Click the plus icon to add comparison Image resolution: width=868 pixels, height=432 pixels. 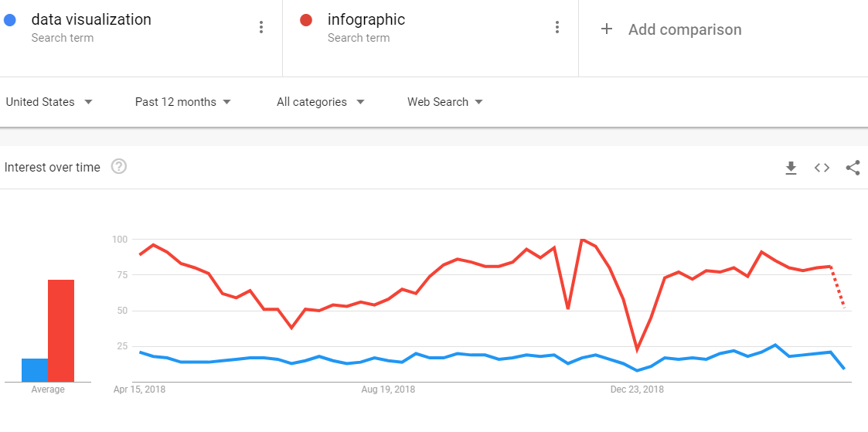click(x=607, y=29)
